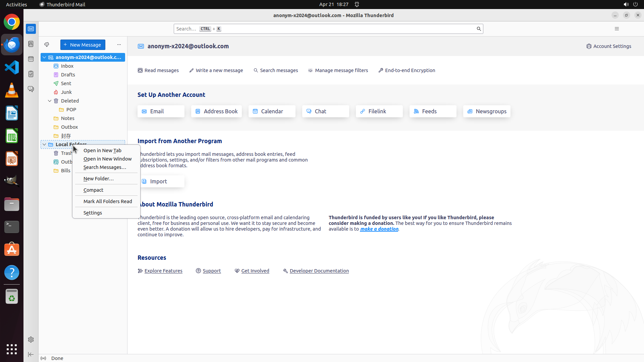Open the Calendar space in sidebar
Image resolution: width=644 pixels, height=362 pixels.
pyautogui.click(x=31, y=59)
